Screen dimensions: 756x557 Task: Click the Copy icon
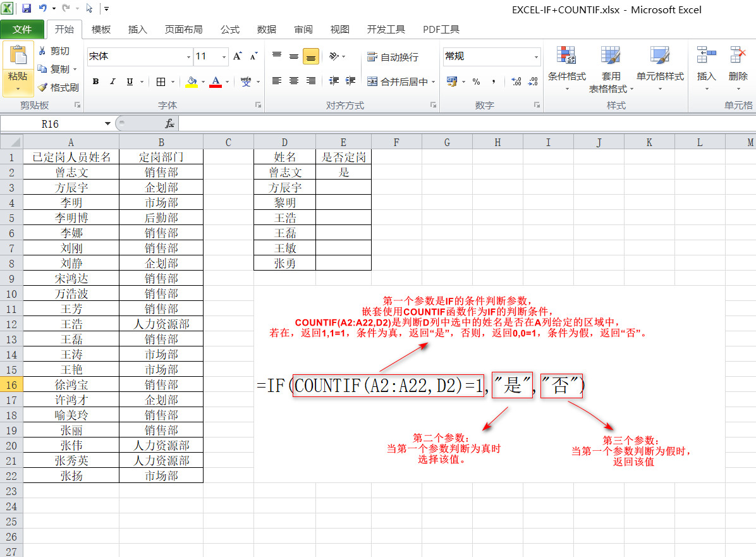42,69
